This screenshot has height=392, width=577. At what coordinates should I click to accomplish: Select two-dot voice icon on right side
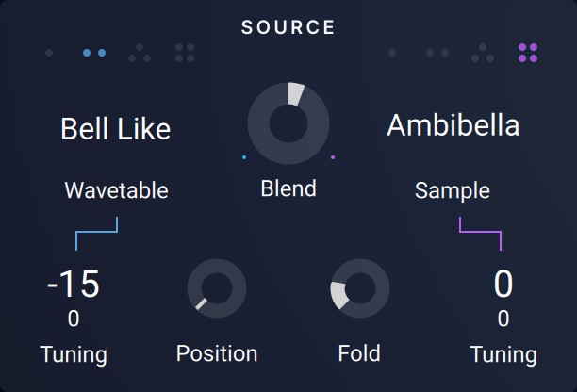pyautogui.click(x=437, y=53)
